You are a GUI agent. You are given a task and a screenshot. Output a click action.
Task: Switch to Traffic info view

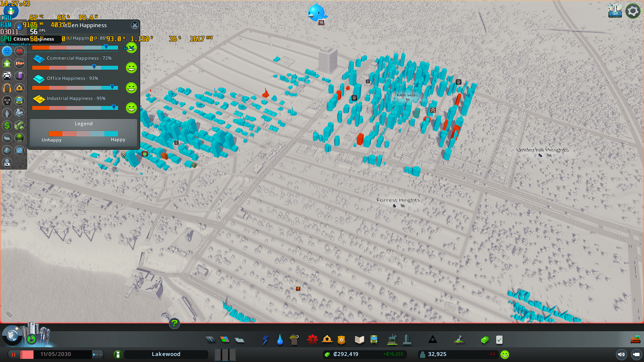7,76
